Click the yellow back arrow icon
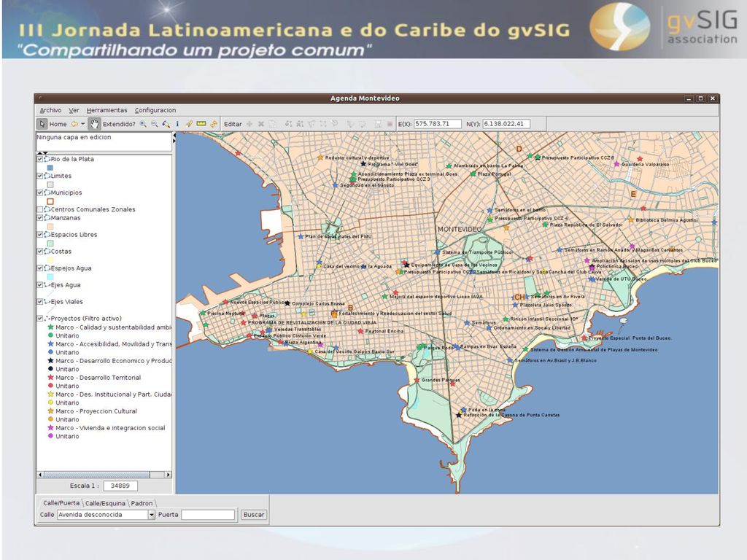The width and height of the screenshot is (747, 560). click(x=74, y=124)
